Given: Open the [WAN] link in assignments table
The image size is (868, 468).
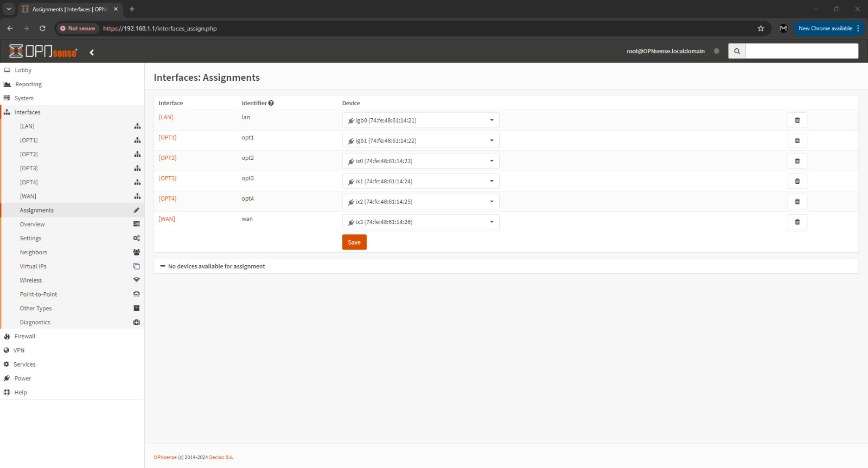Looking at the screenshot, I should pyautogui.click(x=167, y=219).
